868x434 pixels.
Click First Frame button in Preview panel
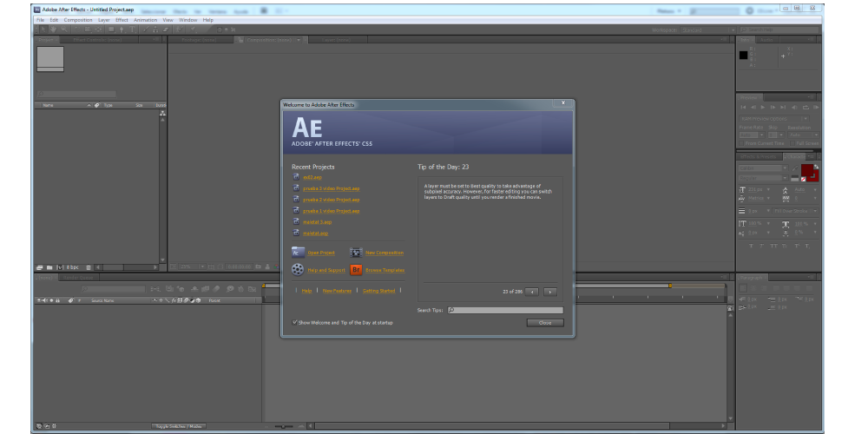pos(744,107)
